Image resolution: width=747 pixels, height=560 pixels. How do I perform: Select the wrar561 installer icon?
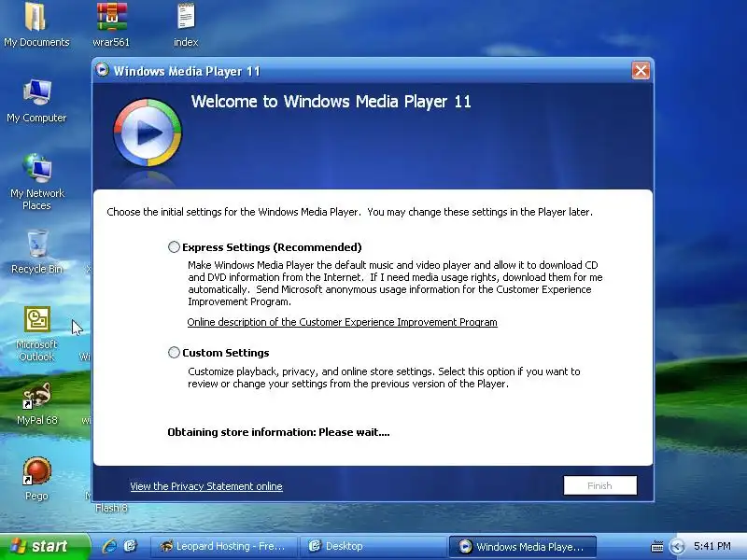click(111, 25)
